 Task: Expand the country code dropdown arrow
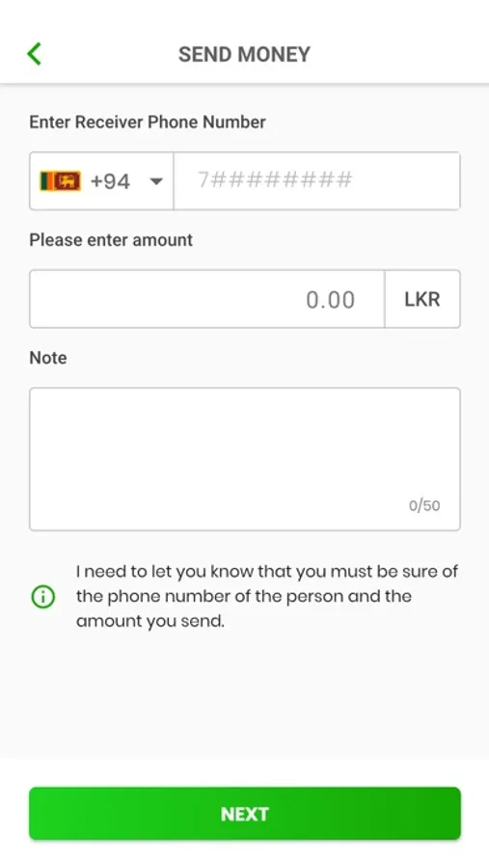(x=156, y=181)
